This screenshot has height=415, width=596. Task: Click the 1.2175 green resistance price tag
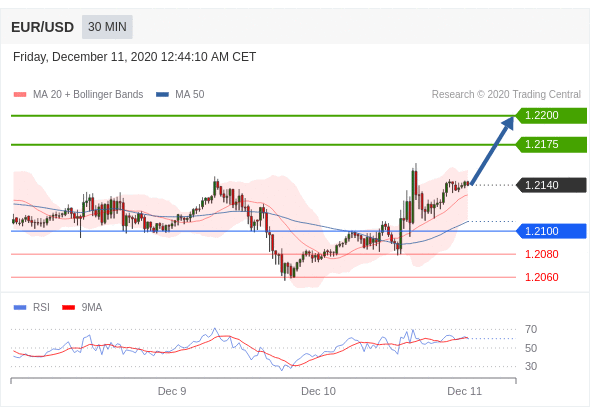pyautogui.click(x=551, y=144)
